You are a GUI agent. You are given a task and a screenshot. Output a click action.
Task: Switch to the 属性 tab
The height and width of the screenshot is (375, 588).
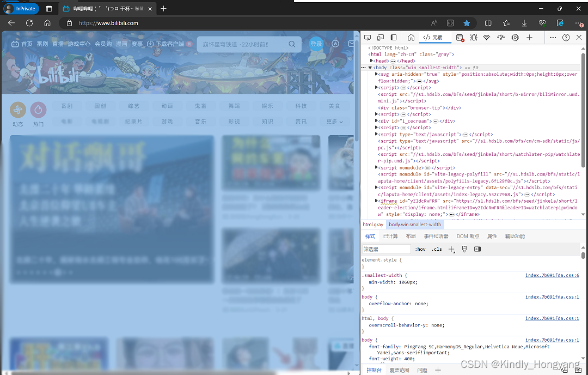(x=492, y=236)
